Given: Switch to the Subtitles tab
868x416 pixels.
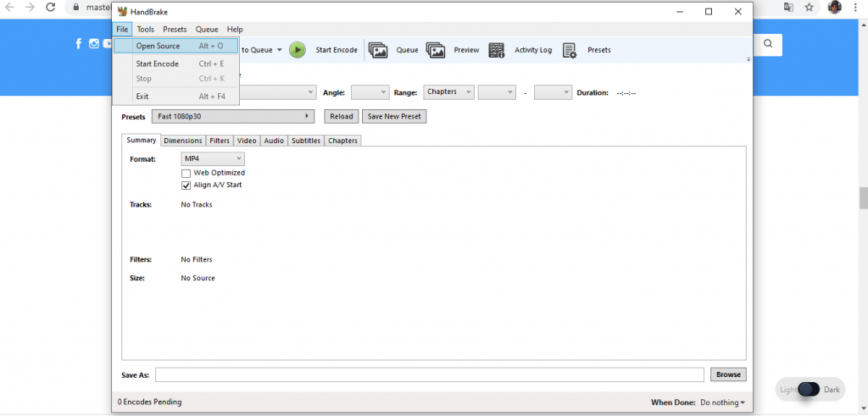Looking at the screenshot, I should click(306, 141).
